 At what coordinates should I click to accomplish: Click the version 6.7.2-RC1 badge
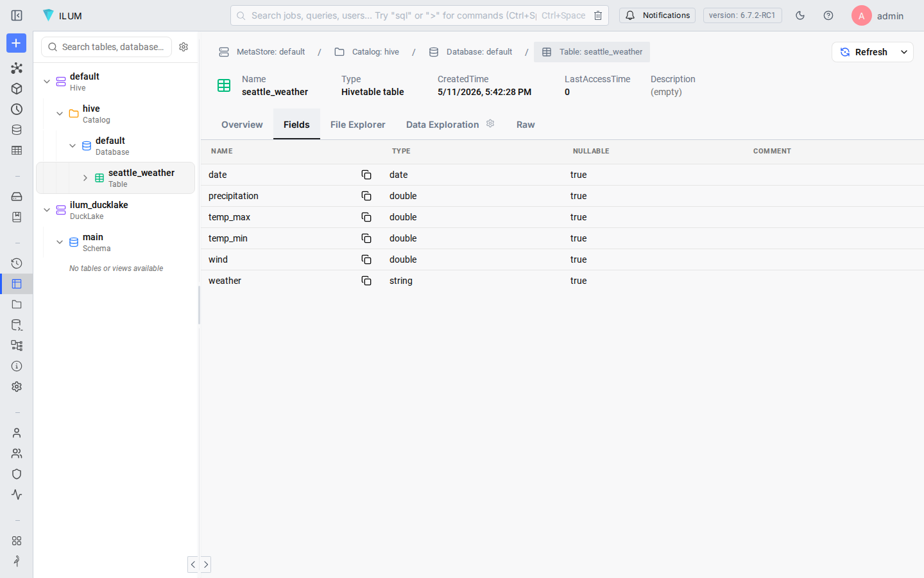click(x=742, y=15)
